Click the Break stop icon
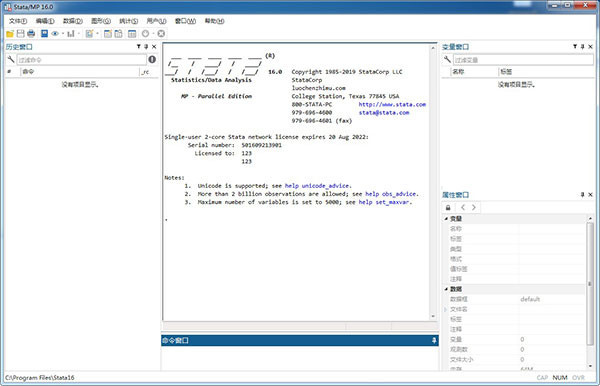Viewport: 600px width, 386px height. (x=161, y=34)
